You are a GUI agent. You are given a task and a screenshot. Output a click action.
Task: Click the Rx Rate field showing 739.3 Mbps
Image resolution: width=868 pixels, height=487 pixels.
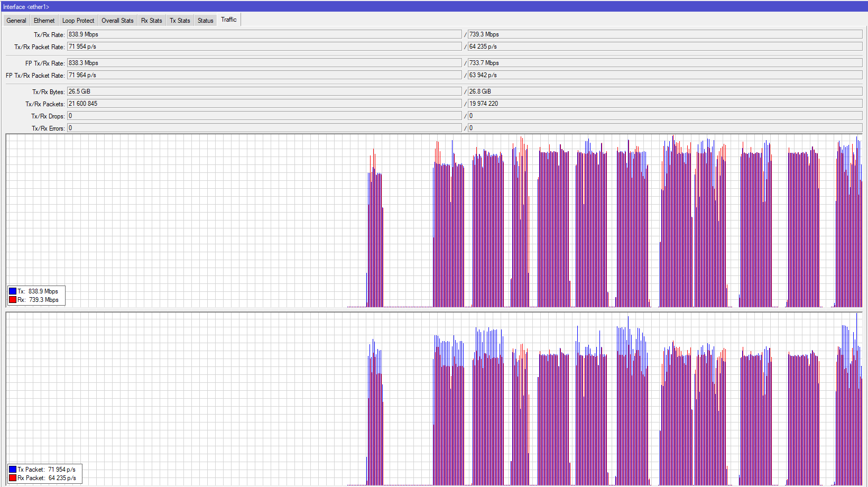tap(665, 34)
